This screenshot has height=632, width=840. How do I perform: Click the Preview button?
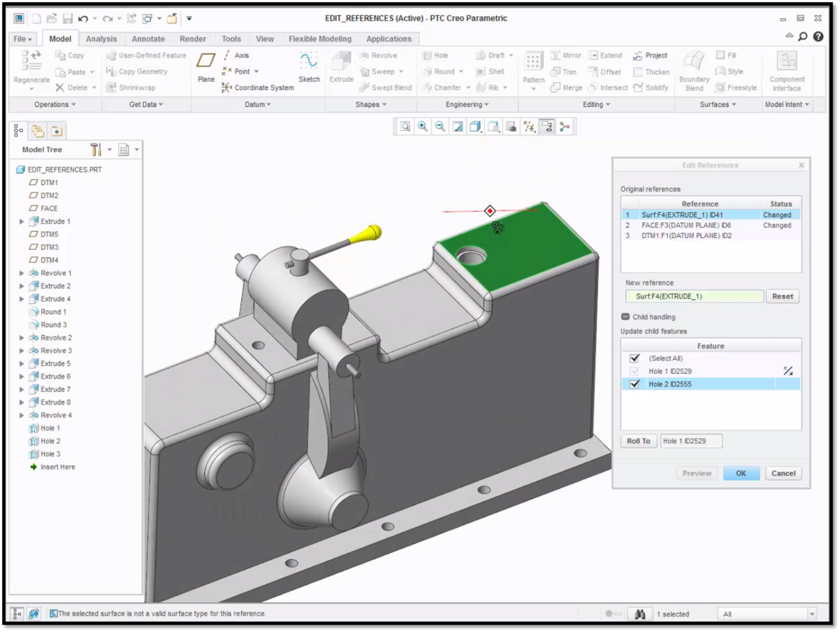point(697,473)
